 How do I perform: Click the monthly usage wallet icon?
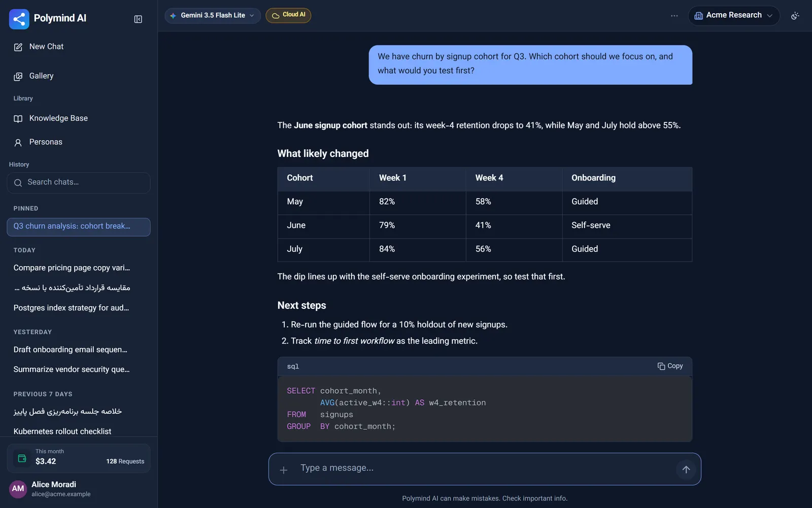[22, 458]
